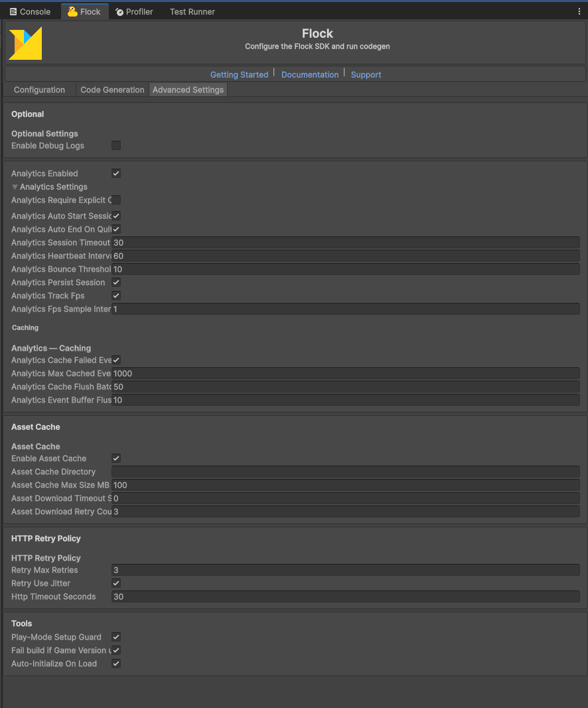Select the Advanced Settings sub-tab
588x708 pixels.
tap(188, 90)
